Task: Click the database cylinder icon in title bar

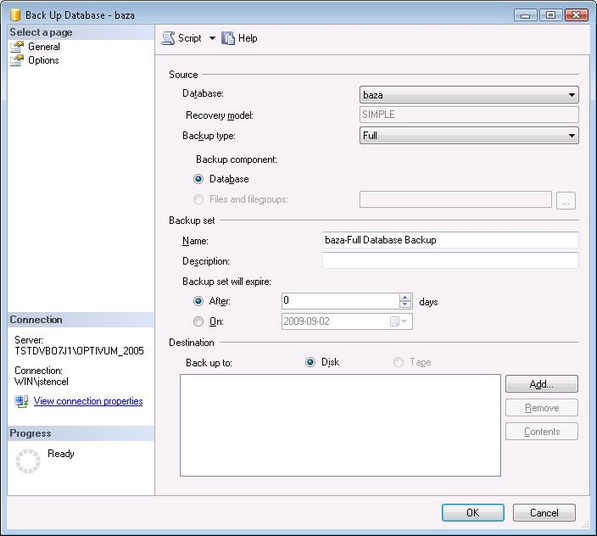Action: tap(15, 15)
